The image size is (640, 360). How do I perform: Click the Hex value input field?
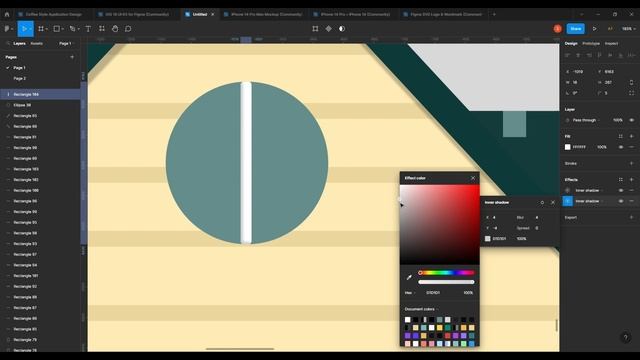(433, 293)
